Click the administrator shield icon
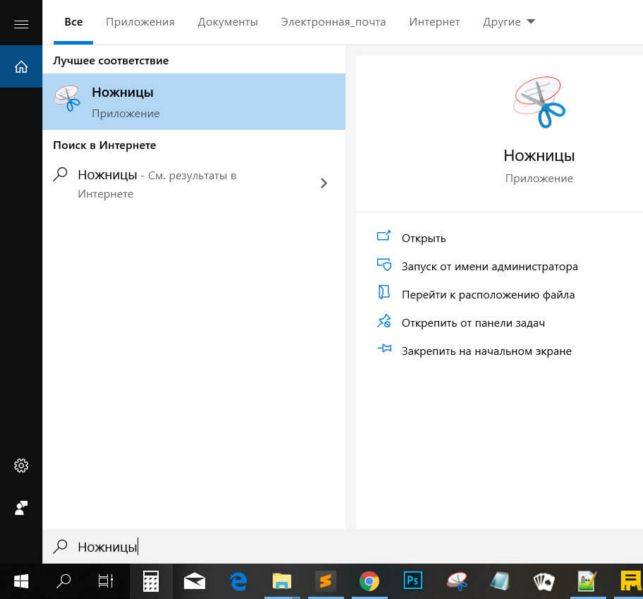 384,264
